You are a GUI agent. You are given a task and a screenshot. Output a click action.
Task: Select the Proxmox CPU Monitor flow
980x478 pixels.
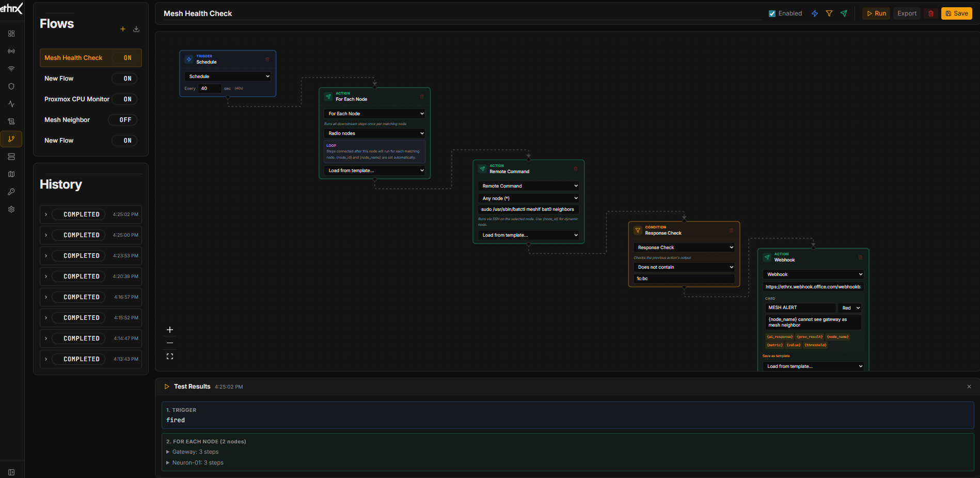(77, 99)
